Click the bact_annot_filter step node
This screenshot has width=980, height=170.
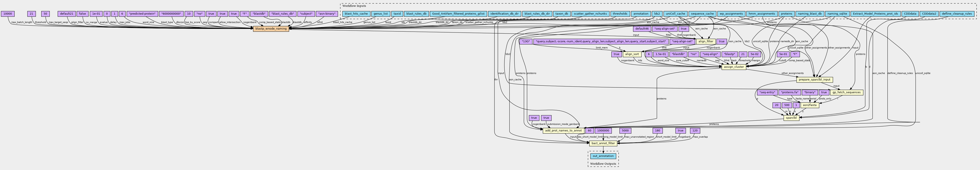(603, 143)
